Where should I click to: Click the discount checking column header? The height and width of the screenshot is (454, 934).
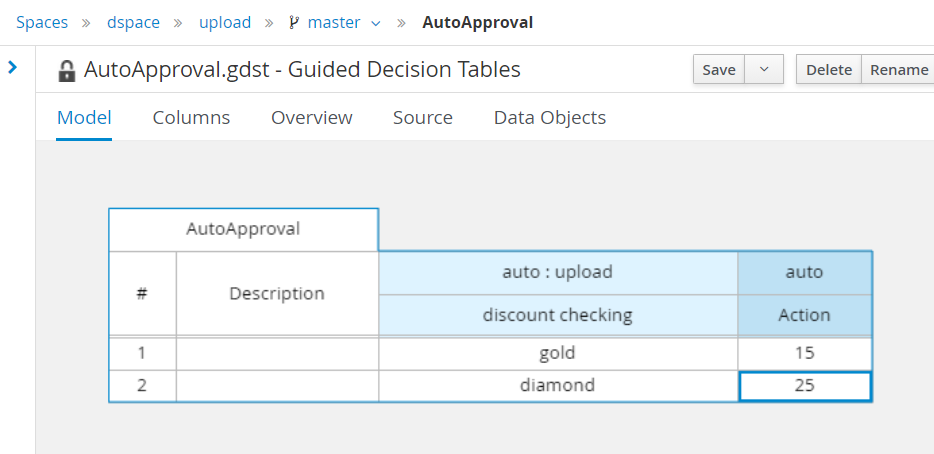(x=558, y=315)
